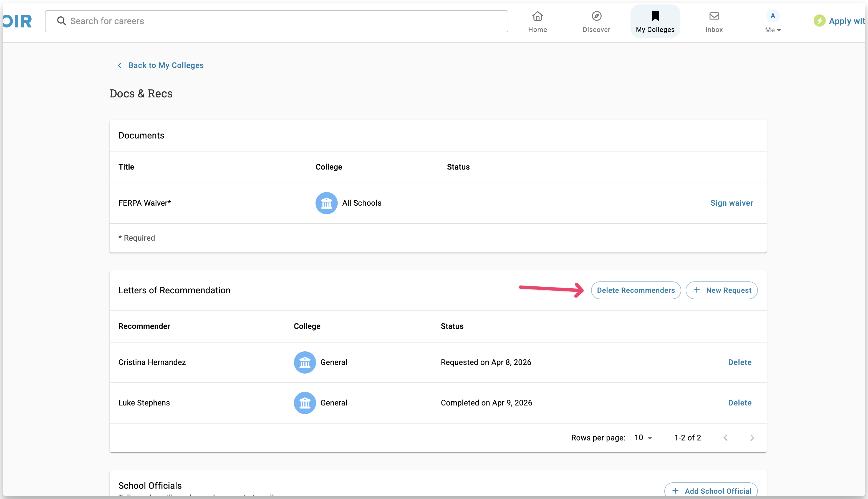
Task: Open Discover compass icon
Action: tap(596, 16)
